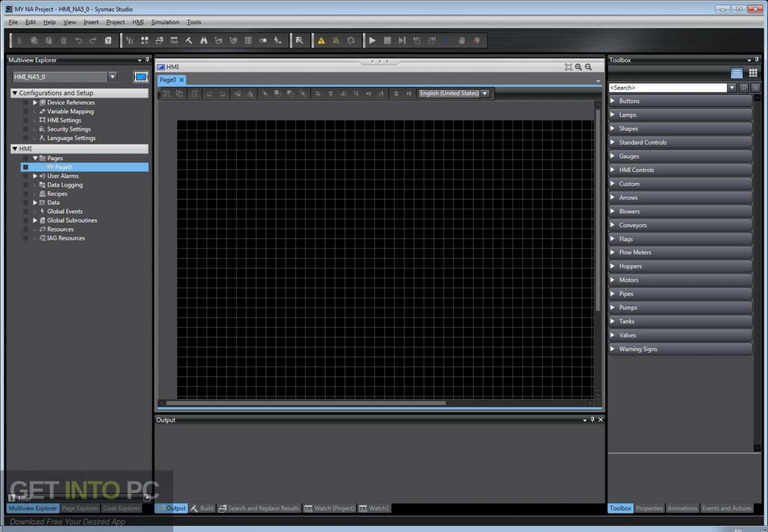Screen dimensions: 768x532
Task: Click the Toolbox search input field
Action: point(668,88)
